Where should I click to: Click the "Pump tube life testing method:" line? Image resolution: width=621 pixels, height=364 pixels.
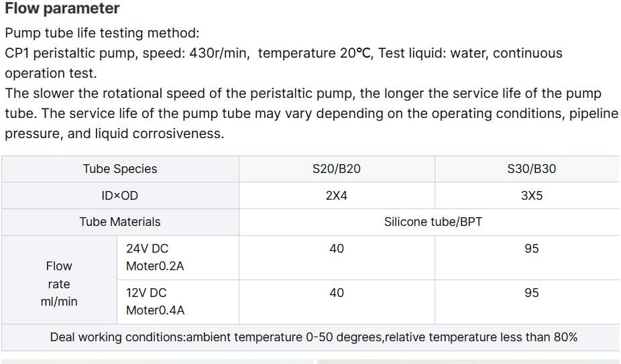(102, 33)
